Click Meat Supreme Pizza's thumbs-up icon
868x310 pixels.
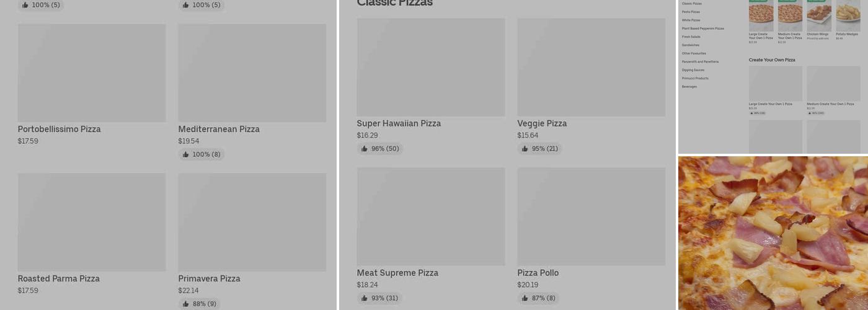(364, 298)
